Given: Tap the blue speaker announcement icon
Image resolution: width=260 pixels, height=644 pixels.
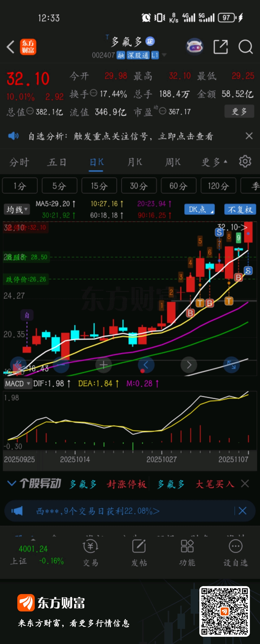Looking at the screenshot, I should [x=13, y=136].
